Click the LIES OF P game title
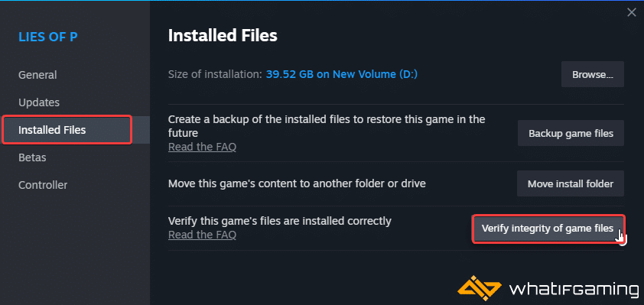Screen dimensions: 644x305 (48, 37)
